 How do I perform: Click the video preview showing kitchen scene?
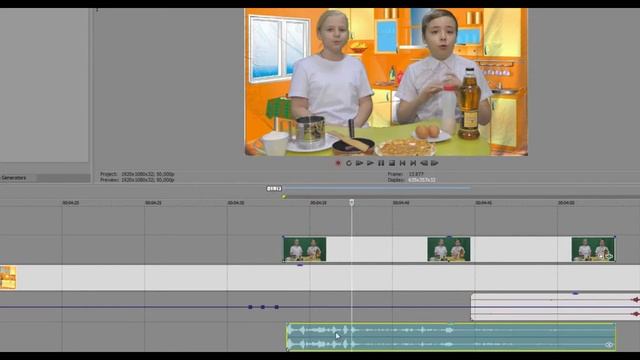(386, 82)
